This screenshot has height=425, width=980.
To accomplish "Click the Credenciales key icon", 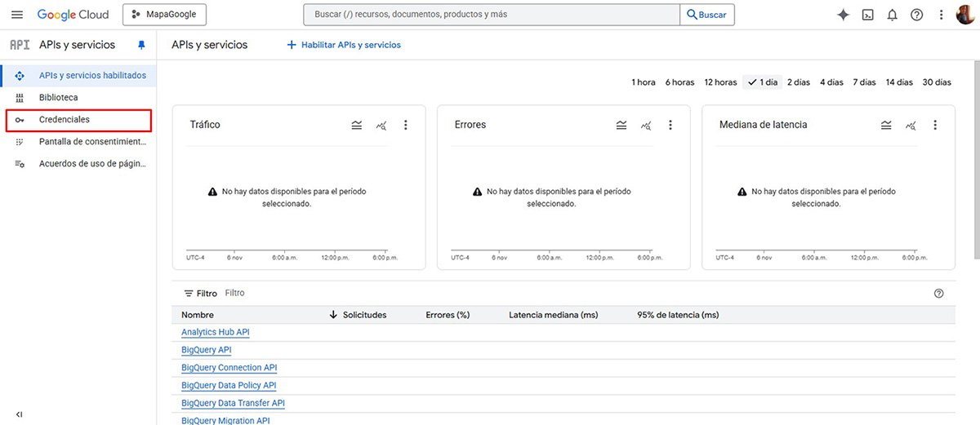I will pyautogui.click(x=20, y=119).
